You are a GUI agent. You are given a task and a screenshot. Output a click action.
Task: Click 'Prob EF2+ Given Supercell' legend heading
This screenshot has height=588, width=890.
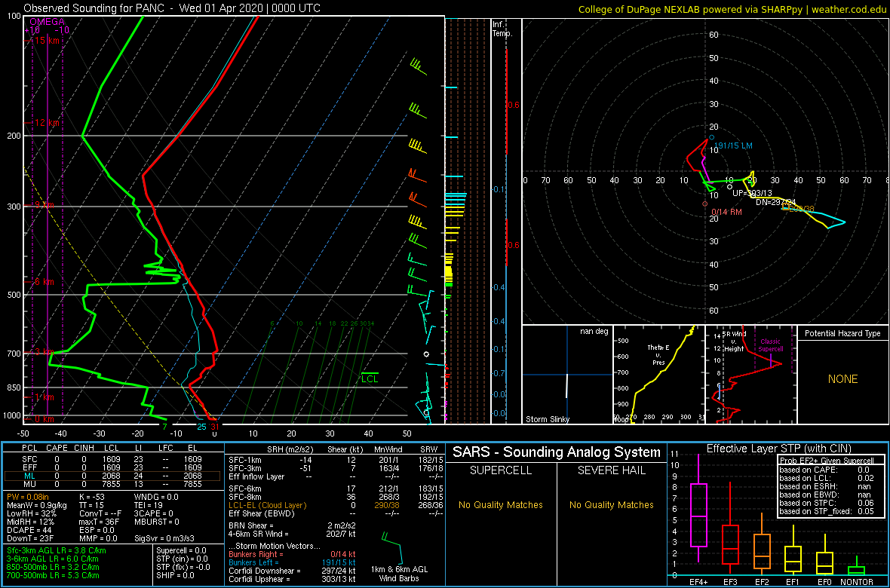[827, 460]
